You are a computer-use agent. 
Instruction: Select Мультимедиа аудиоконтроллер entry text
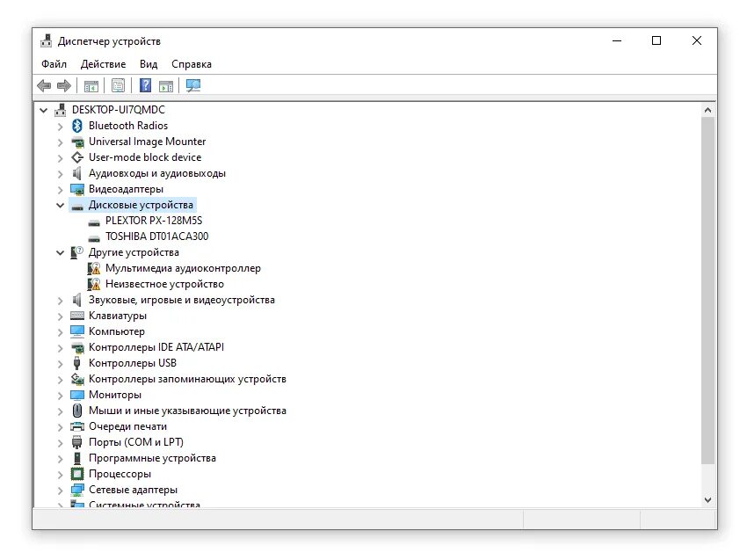(183, 268)
